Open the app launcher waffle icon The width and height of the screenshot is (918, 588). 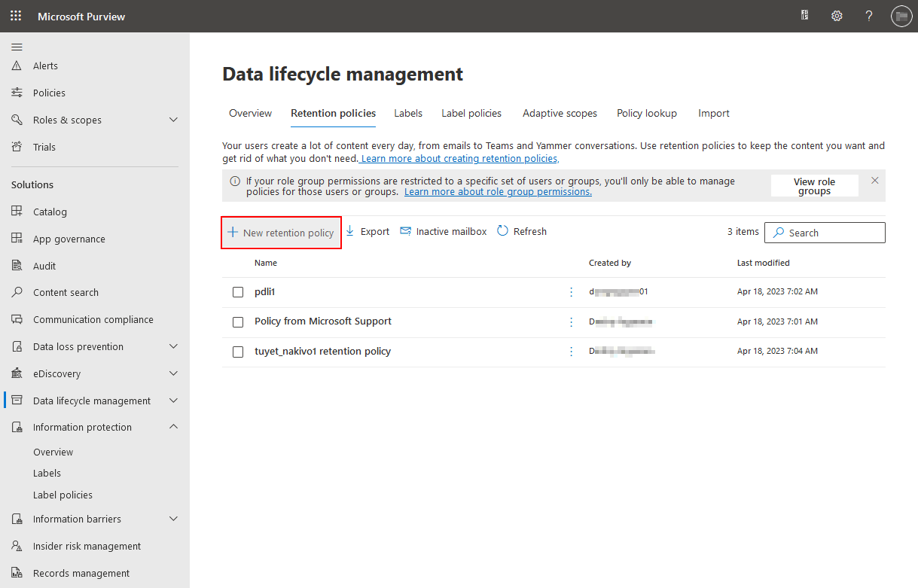point(16,16)
